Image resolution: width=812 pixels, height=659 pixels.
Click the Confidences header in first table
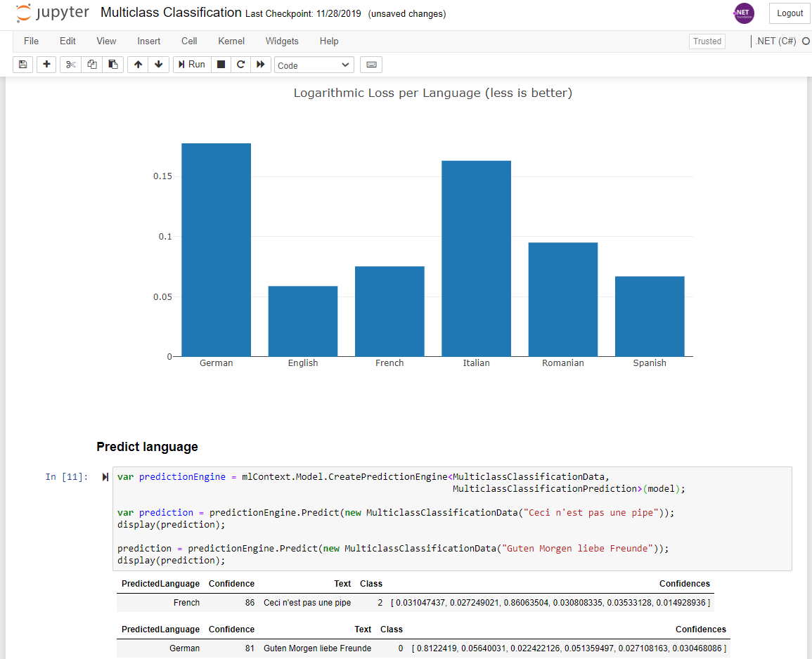685,584
